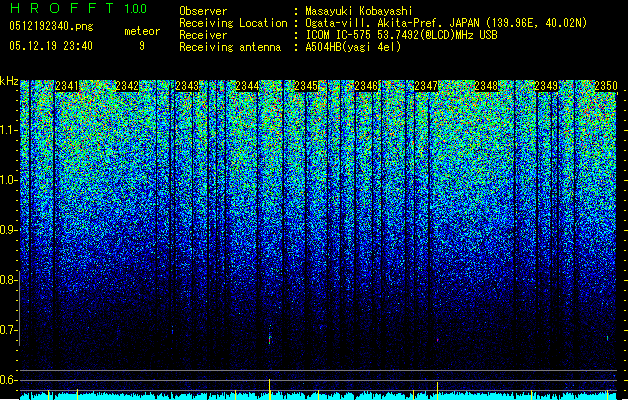This screenshot has width=629, height=400.
Task: Click the 2346 time marker
Action: click(x=366, y=86)
